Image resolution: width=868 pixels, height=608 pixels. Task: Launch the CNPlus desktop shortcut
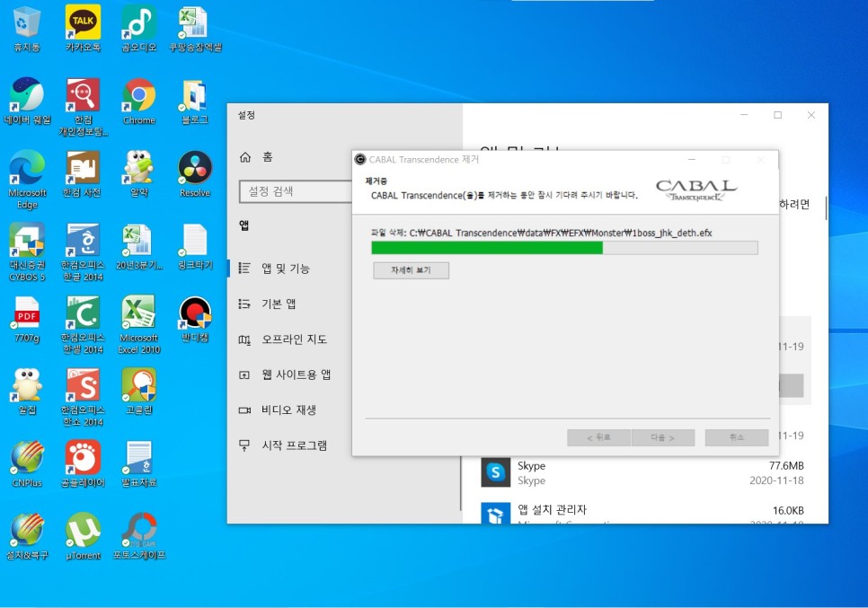27,464
